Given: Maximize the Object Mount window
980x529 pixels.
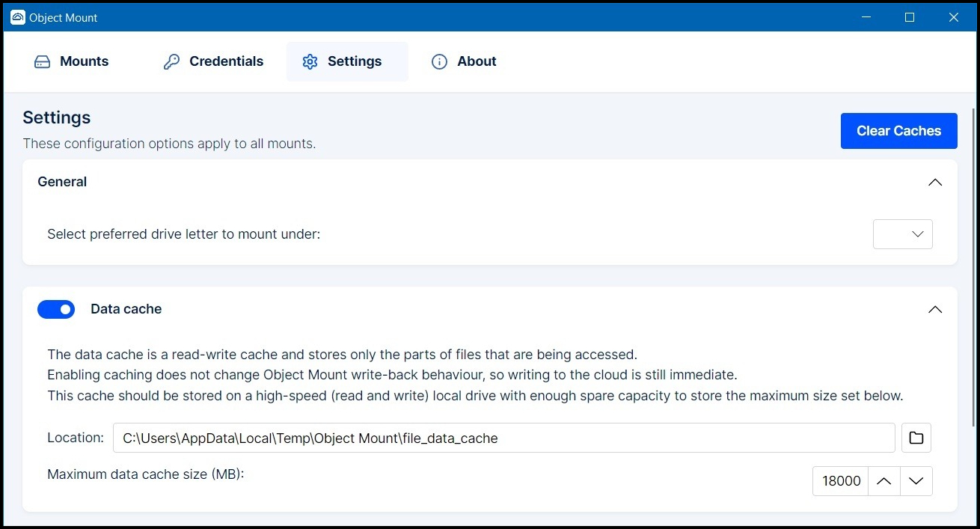Looking at the screenshot, I should click(910, 17).
